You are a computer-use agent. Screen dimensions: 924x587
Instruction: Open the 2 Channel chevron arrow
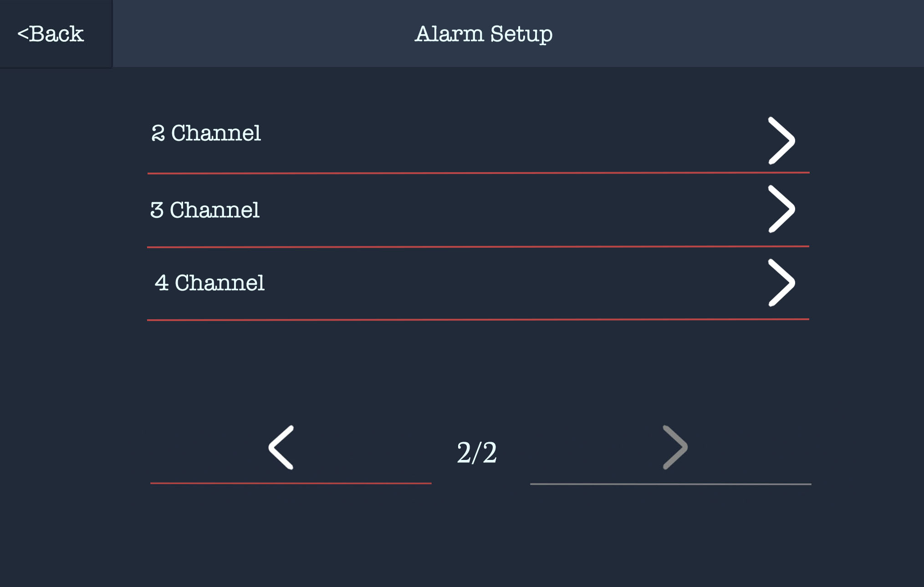pos(781,141)
